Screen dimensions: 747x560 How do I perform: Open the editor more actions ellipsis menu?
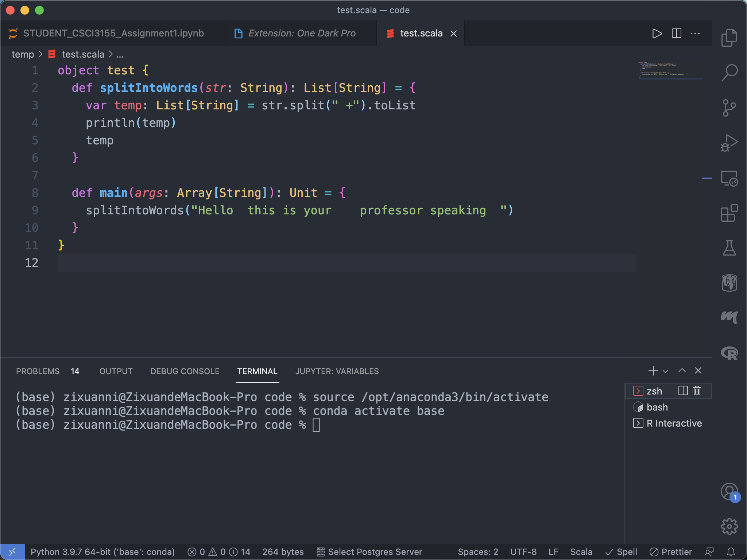(x=695, y=33)
